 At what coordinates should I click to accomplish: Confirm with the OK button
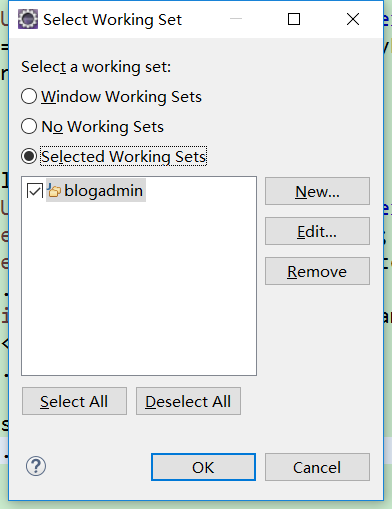tap(203, 467)
